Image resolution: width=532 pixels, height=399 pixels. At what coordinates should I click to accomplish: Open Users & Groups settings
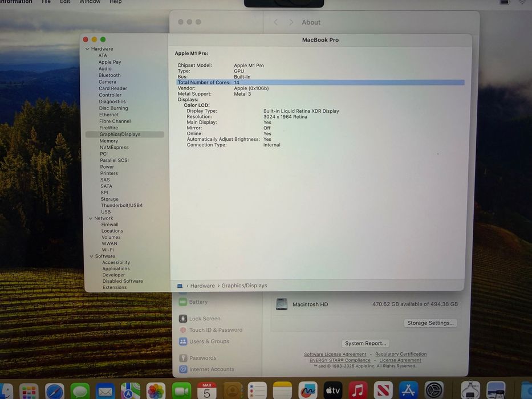pyautogui.click(x=209, y=341)
